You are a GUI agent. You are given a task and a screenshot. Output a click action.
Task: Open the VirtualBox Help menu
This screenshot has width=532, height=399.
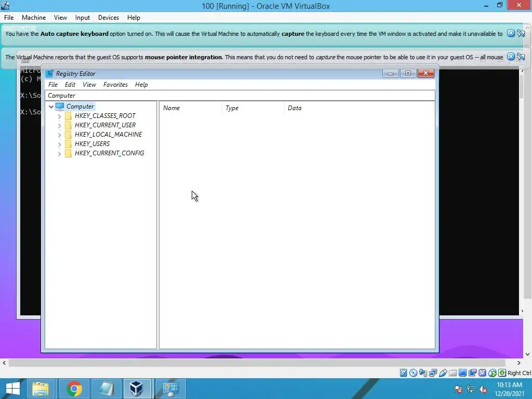click(x=134, y=18)
